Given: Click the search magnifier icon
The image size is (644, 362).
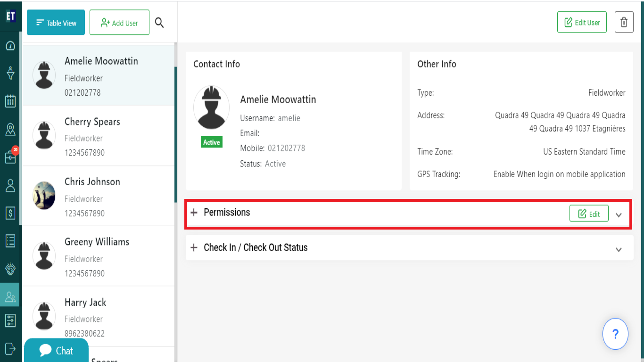Looking at the screenshot, I should [159, 23].
